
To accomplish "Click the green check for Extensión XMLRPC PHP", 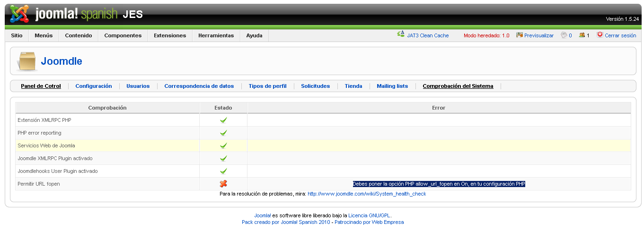I will 223,120.
